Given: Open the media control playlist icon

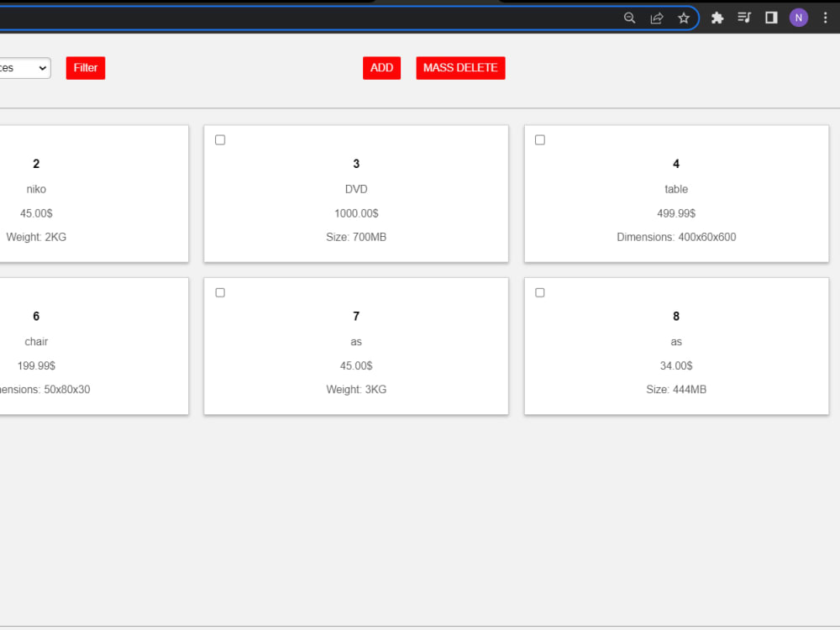Looking at the screenshot, I should [x=744, y=18].
